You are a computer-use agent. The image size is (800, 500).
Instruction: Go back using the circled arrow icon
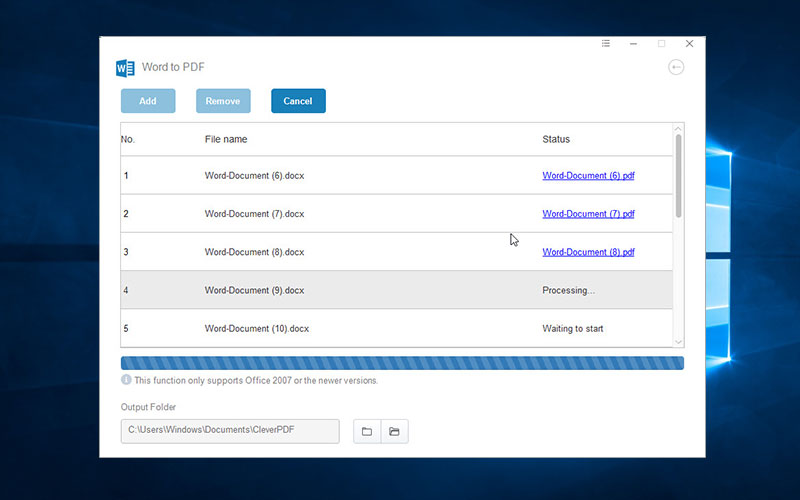point(676,67)
